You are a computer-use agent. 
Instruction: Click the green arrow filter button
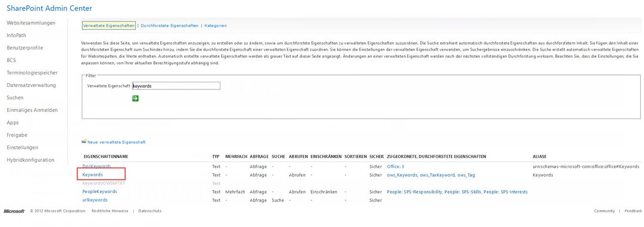135,98
